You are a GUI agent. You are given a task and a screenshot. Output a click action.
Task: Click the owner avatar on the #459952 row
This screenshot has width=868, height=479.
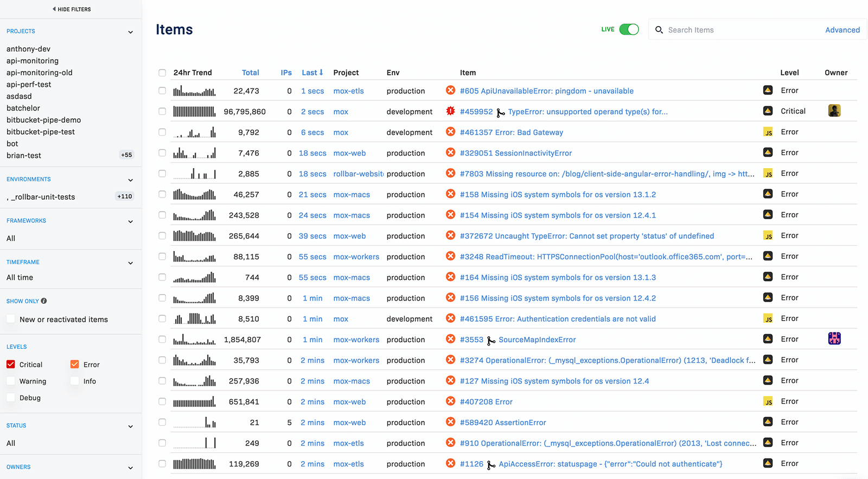click(834, 111)
